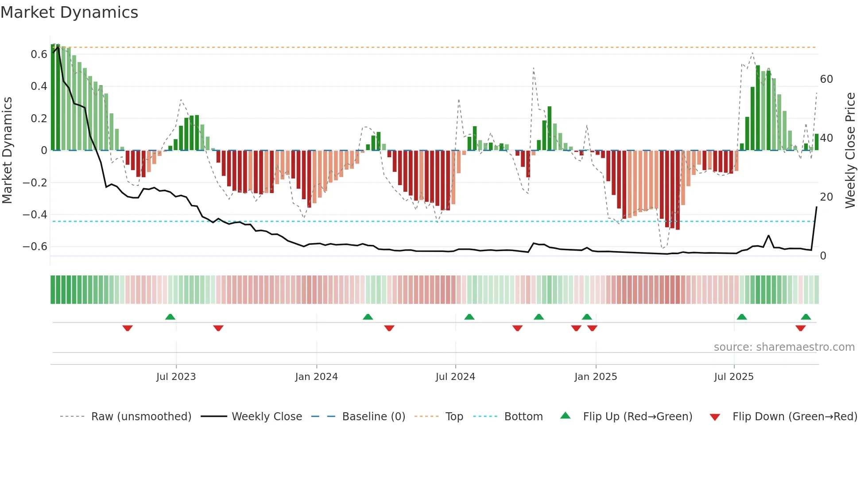
Task: Click the red flip-down triangle icon in legend
Action: click(715, 417)
